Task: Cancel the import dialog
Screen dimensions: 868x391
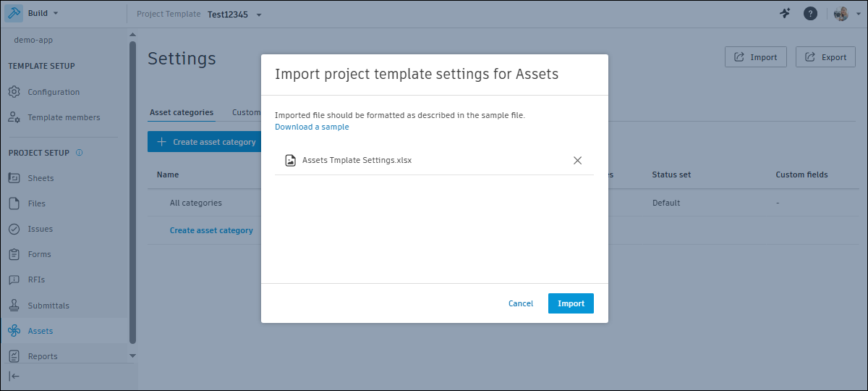Action: click(521, 303)
